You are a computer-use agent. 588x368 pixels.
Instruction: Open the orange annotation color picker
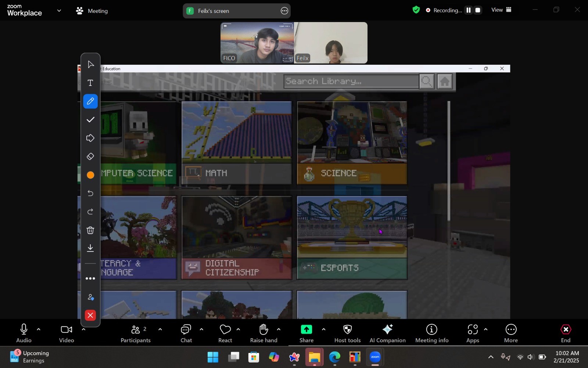coord(90,175)
